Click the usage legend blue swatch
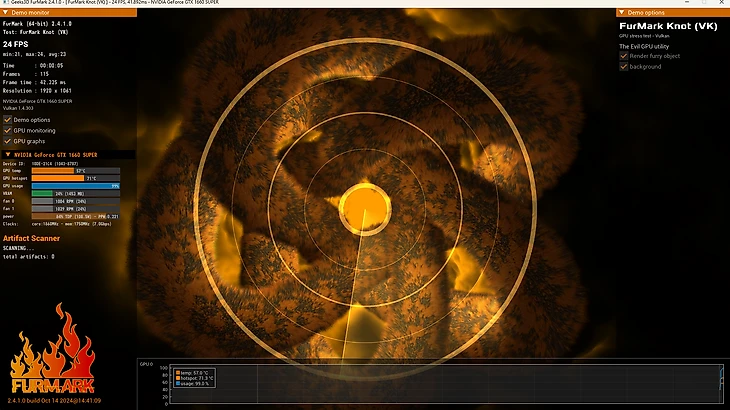 pos(178,383)
